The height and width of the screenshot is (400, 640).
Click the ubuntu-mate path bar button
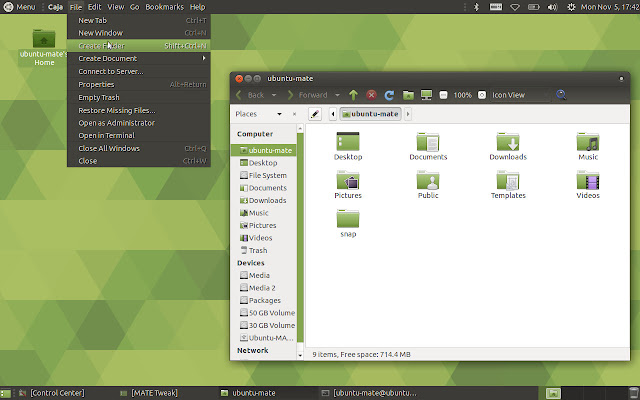371,114
